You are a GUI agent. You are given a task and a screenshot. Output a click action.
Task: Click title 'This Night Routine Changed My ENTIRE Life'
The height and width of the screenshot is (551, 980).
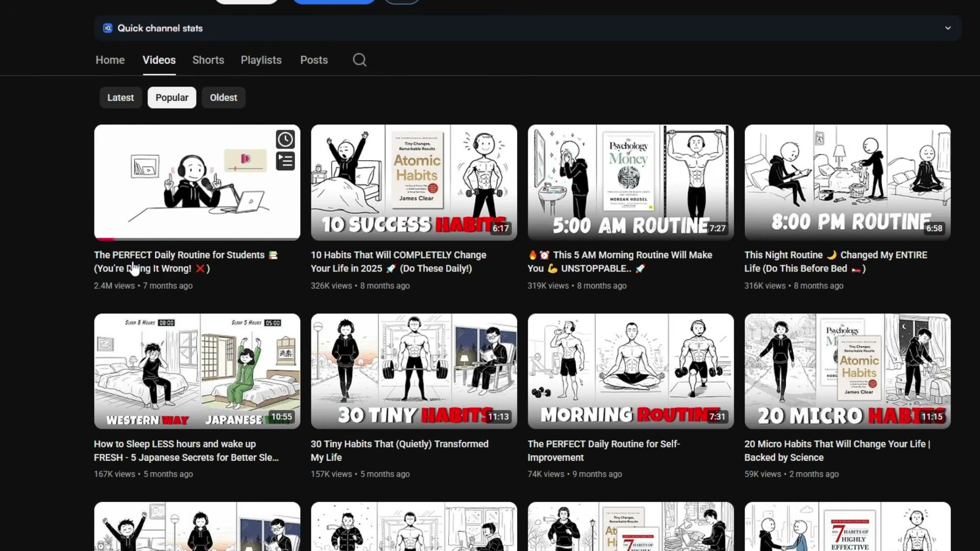pos(836,262)
